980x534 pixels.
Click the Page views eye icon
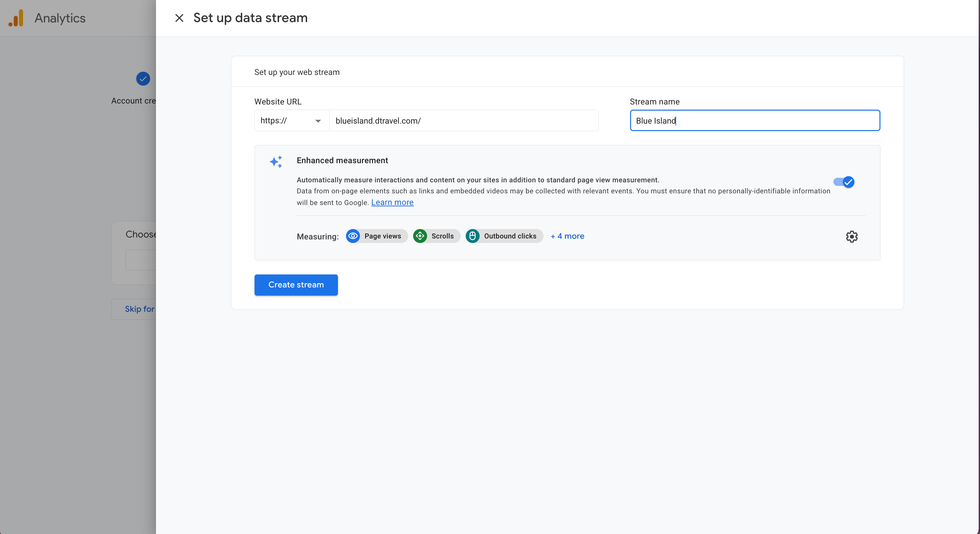pyautogui.click(x=353, y=236)
